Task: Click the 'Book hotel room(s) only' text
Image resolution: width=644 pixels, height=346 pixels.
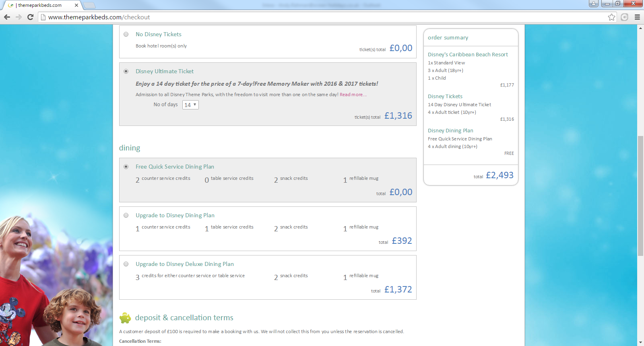Action: [161, 46]
